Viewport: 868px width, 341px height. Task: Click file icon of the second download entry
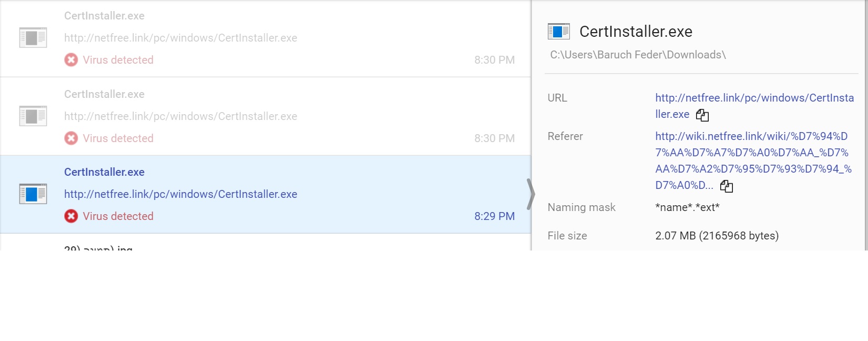33,116
